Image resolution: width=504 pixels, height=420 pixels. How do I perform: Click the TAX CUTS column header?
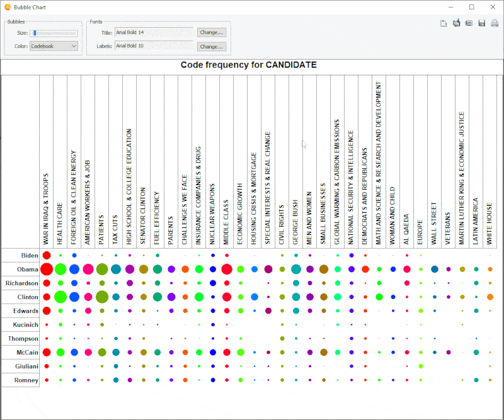115,230
